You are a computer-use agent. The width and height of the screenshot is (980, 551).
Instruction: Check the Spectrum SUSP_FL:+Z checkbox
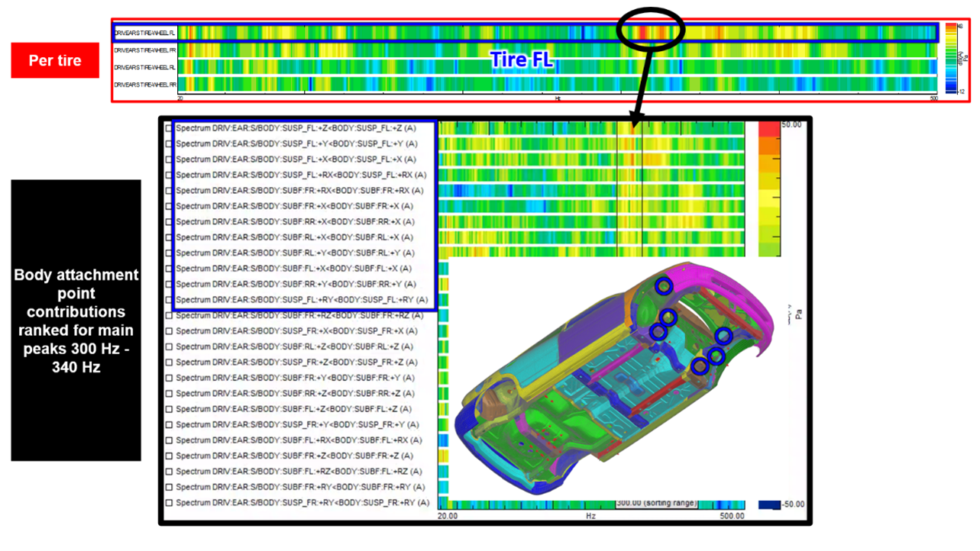tap(167, 128)
